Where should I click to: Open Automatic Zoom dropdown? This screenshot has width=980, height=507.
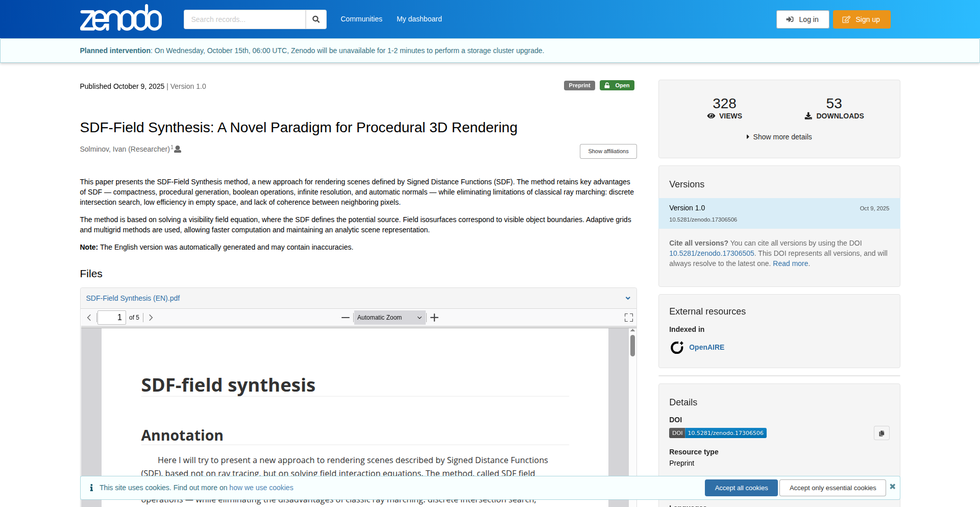389,318
